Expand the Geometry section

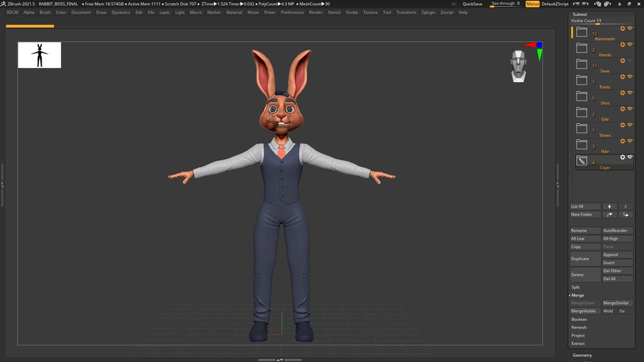pyautogui.click(x=582, y=355)
